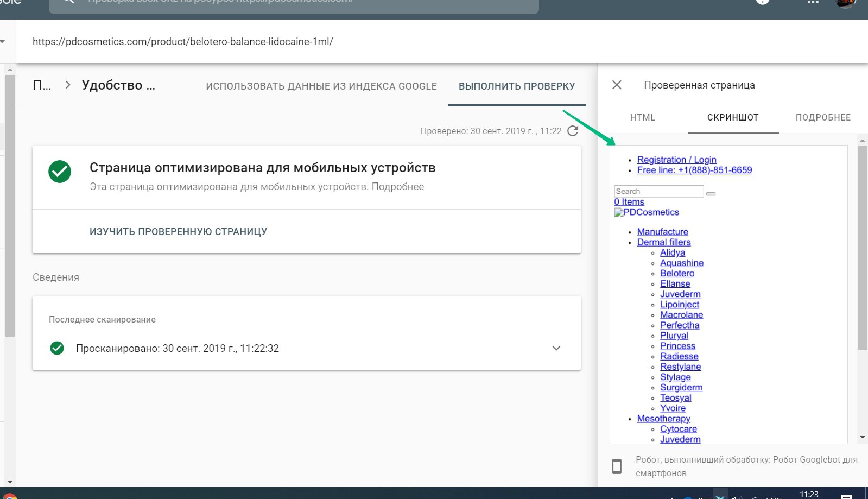Click the Radiesse link
The height and width of the screenshot is (499, 868).
(679, 356)
